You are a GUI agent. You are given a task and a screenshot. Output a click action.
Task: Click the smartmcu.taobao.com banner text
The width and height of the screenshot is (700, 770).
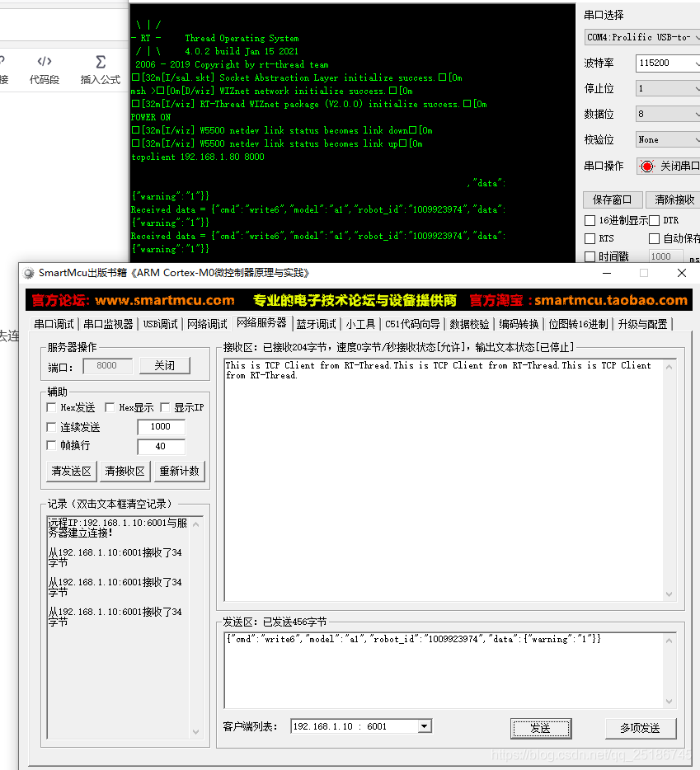611,300
